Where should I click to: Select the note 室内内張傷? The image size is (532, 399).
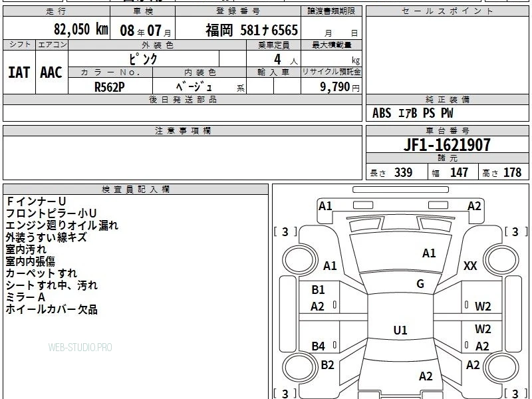[30, 261]
